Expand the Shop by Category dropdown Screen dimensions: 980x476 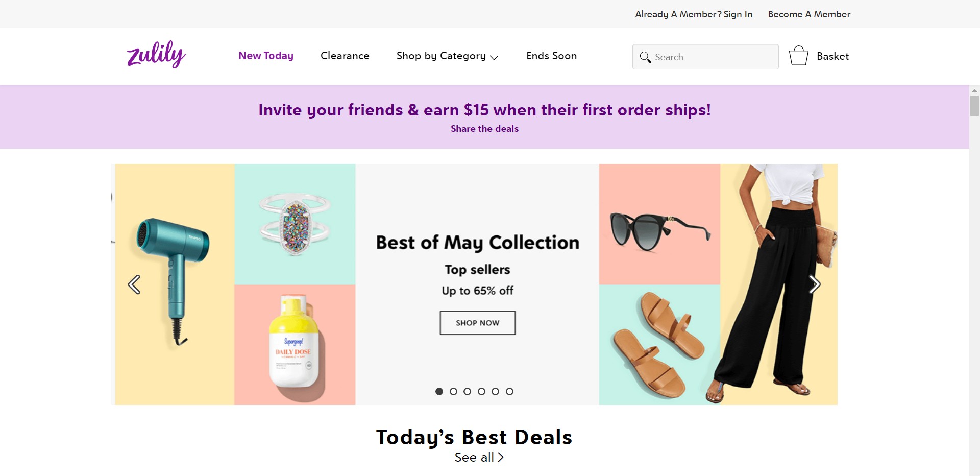click(x=447, y=56)
